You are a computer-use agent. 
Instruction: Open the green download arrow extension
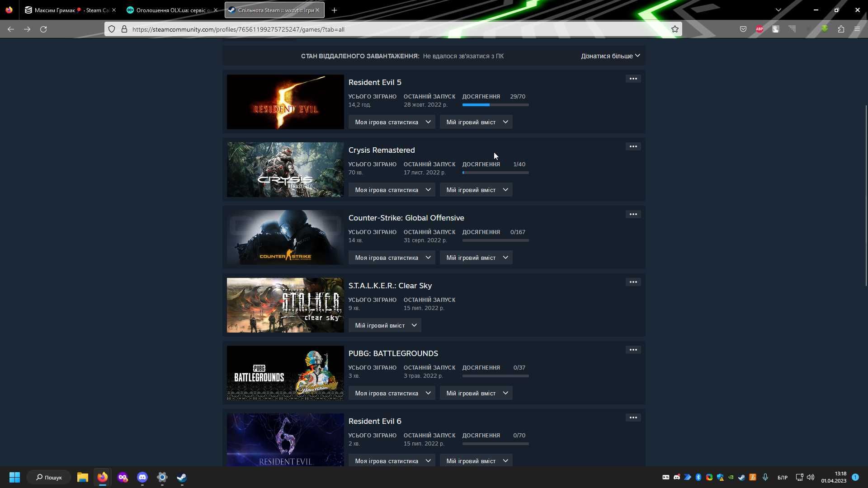pyautogui.click(x=825, y=29)
